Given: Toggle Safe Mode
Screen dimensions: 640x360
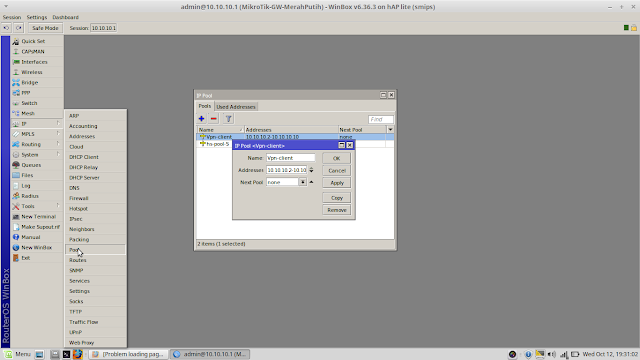Looking at the screenshot, I should (x=45, y=28).
